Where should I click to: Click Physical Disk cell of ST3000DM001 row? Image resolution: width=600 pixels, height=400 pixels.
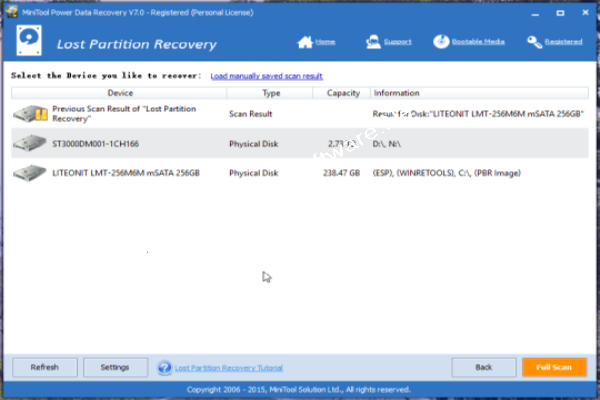point(254,144)
